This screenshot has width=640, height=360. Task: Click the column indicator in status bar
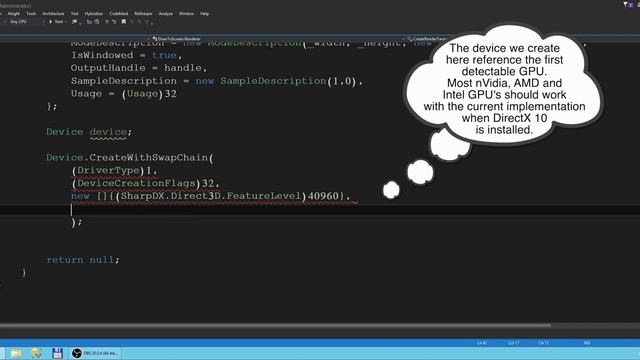tap(513, 343)
